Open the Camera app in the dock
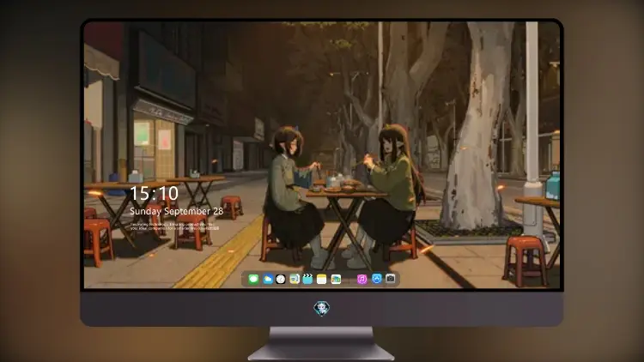The height and width of the screenshot is (362, 644). [x=390, y=279]
